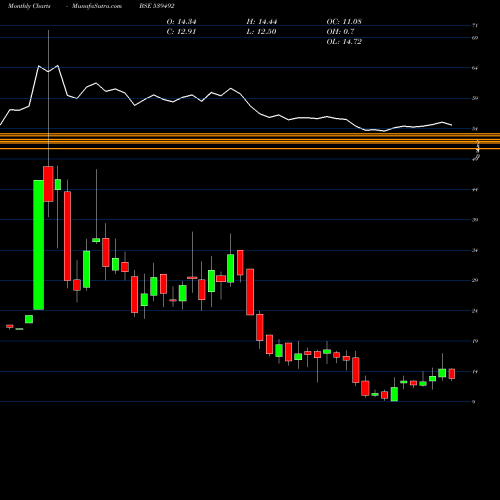Click the '34' price axis label
500x500 pixels.
click(x=475, y=251)
